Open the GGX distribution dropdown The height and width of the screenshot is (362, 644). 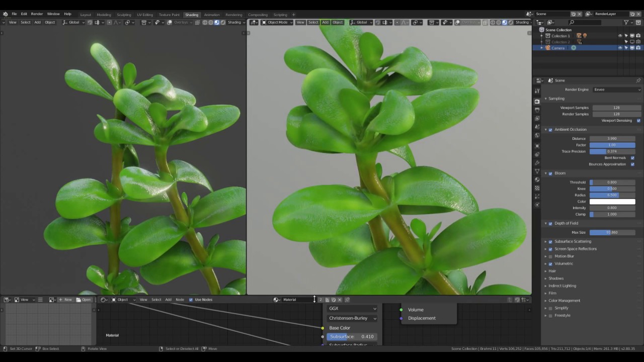(x=352, y=308)
